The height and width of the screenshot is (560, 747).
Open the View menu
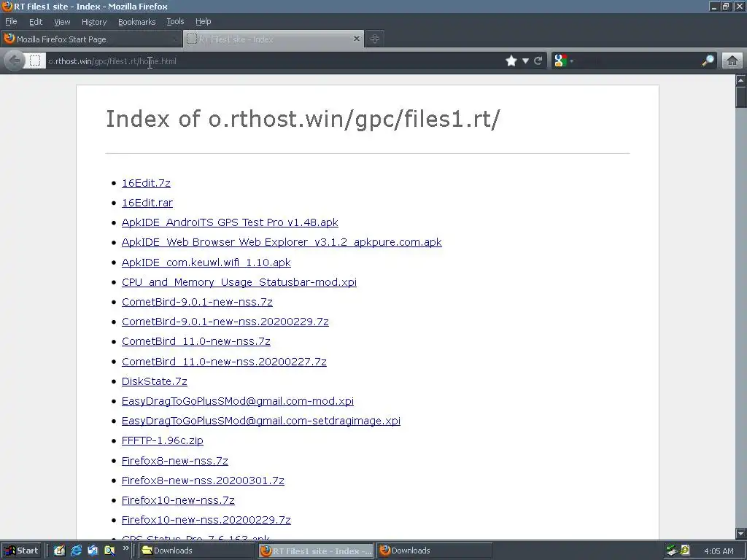(62, 22)
